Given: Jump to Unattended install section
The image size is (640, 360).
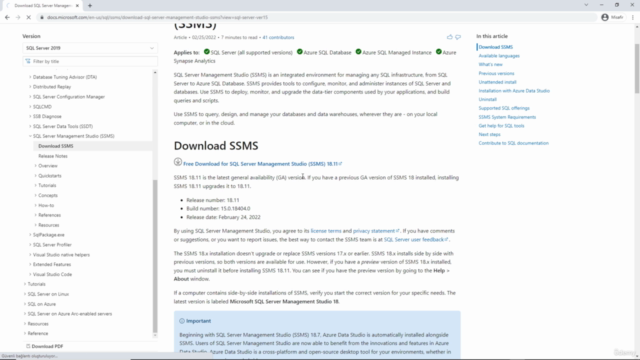Looking at the screenshot, I should coord(498,82).
